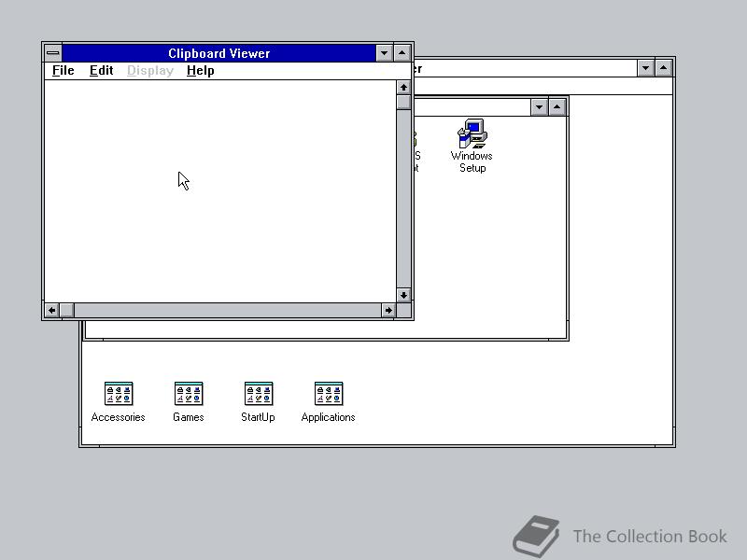Open the Games program group

point(189,402)
